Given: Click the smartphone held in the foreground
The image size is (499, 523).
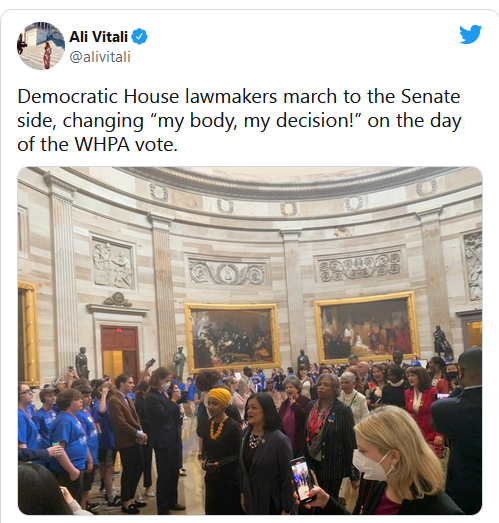Looking at the screenshot, I should click(x=302, y=479).
